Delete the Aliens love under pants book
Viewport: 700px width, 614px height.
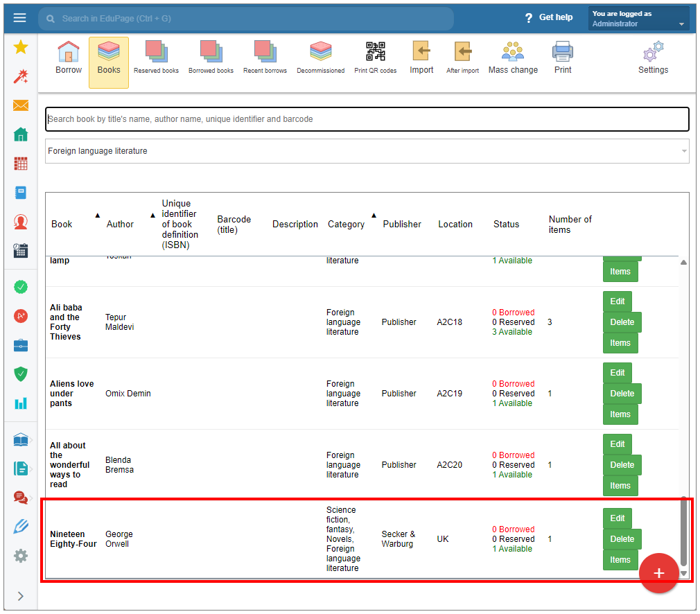[x=622, y=394]
